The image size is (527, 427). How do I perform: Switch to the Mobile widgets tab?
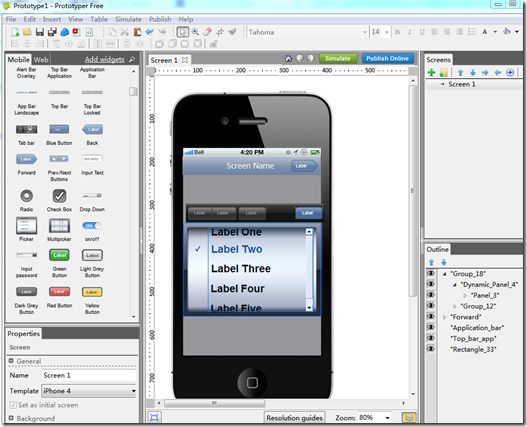pos(18,60)
